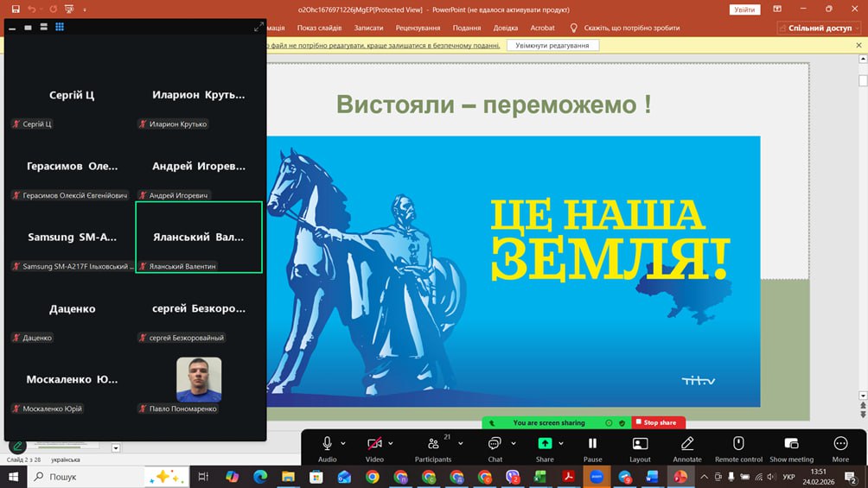Click the red Stop share button
Viewport: 868px width, 488px height.
659,422
